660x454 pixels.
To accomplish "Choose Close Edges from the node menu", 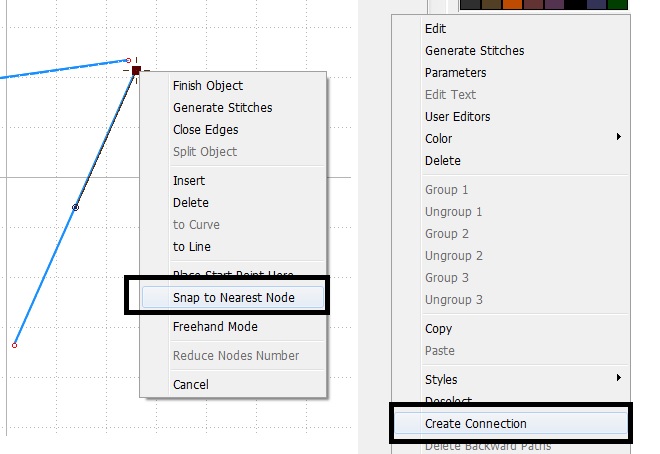I will click(205, 130).
